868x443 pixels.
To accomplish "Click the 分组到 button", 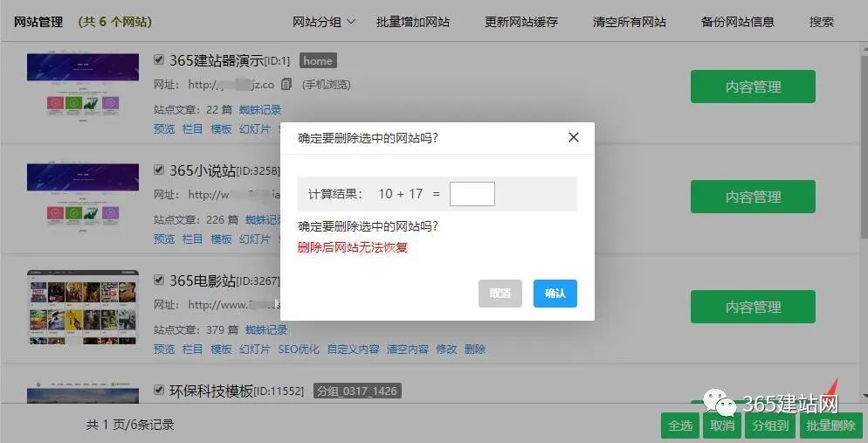I will point(770,426).
